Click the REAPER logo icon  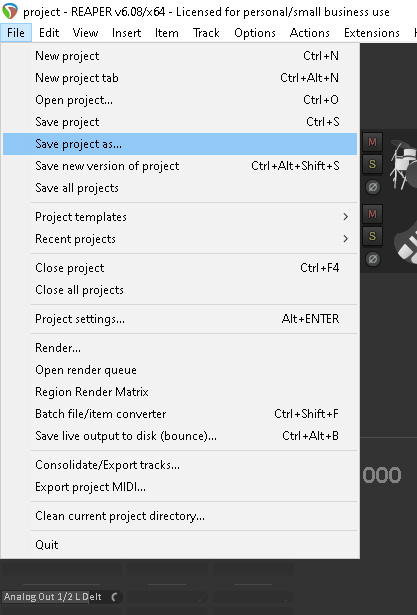pyautogui.click(x=10, y=11)
